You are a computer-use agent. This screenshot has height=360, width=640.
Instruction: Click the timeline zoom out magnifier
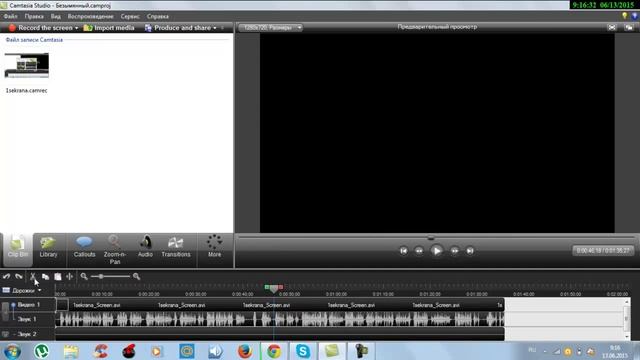pos(84,276)
